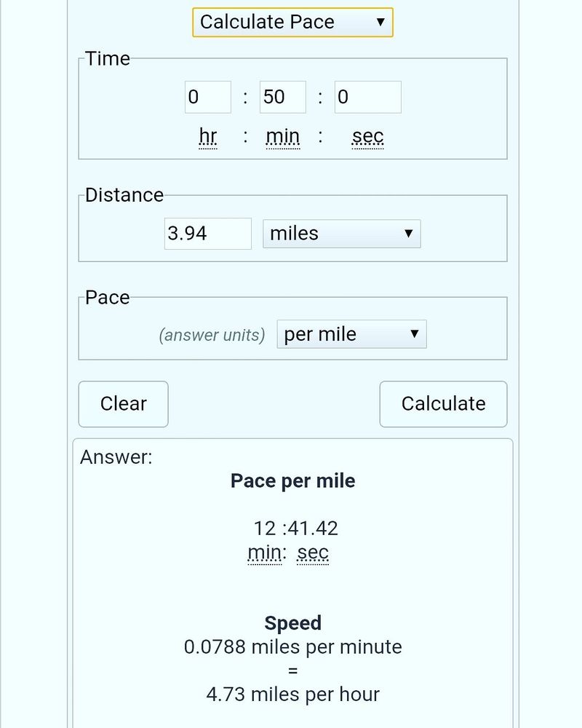Click the 0.0788 miles per minute result
582x728 pixels.
(292, 646)
